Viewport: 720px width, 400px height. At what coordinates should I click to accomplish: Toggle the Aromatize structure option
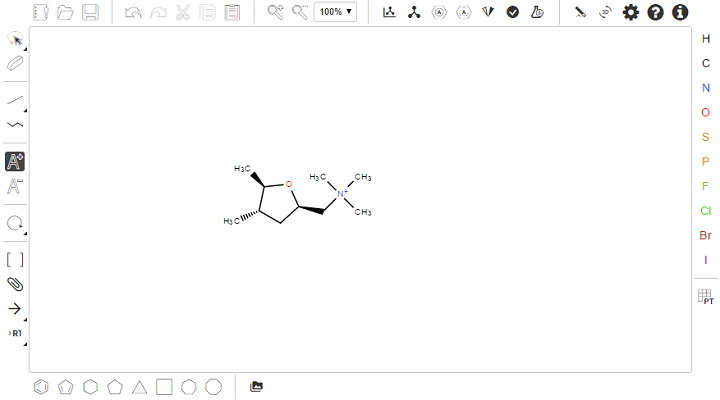pyautogui.click(x=438, y=12)
